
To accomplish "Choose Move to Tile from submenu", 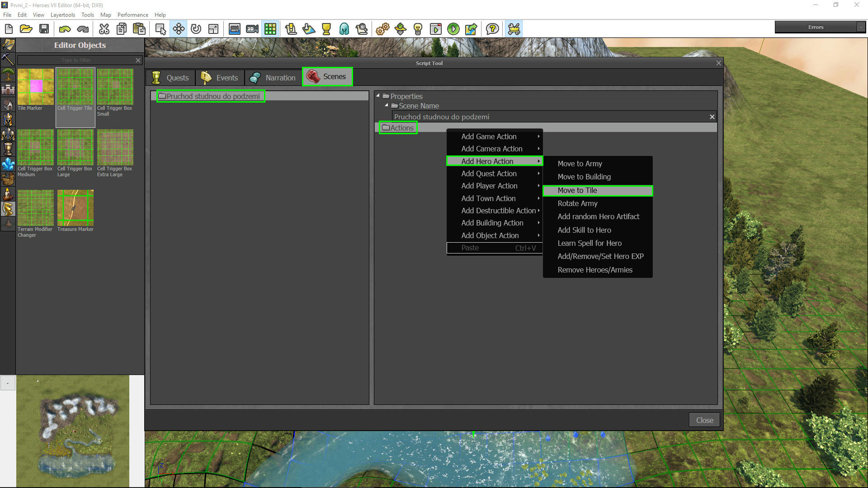I will click(x=598, y=190).
